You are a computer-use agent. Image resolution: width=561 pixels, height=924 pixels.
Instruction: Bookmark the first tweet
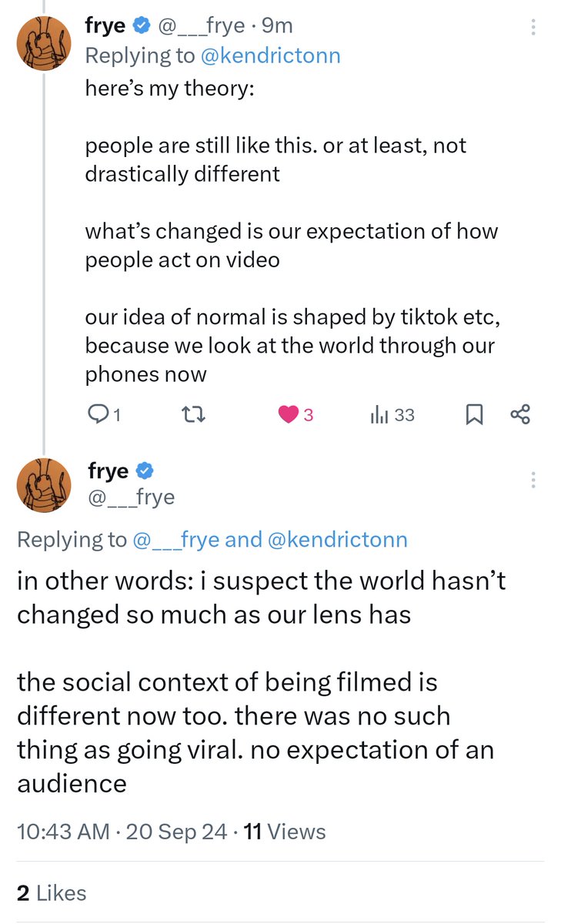coord(474,415)
